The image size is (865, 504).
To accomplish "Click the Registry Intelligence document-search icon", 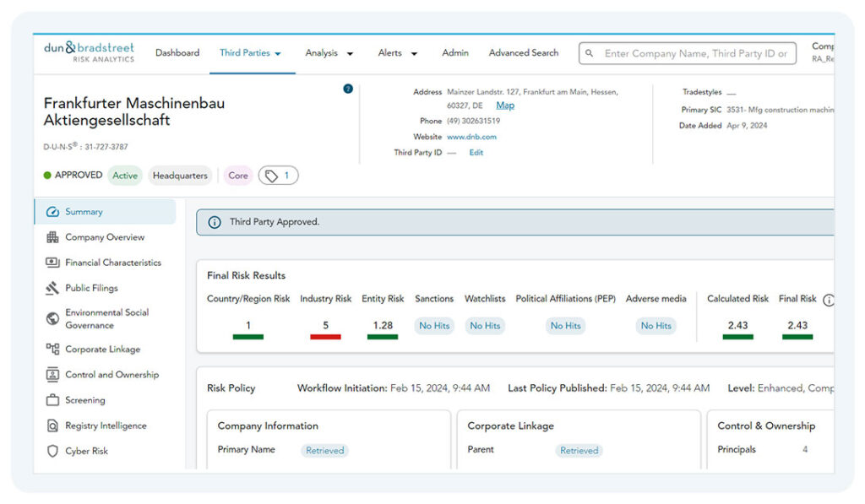I will click(x=52, y=425).
